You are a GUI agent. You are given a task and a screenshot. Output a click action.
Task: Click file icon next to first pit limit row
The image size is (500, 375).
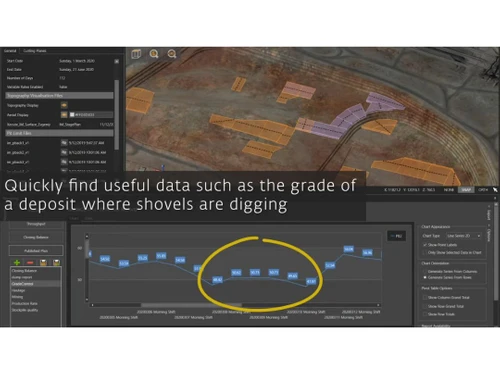(x=64, y=143)
